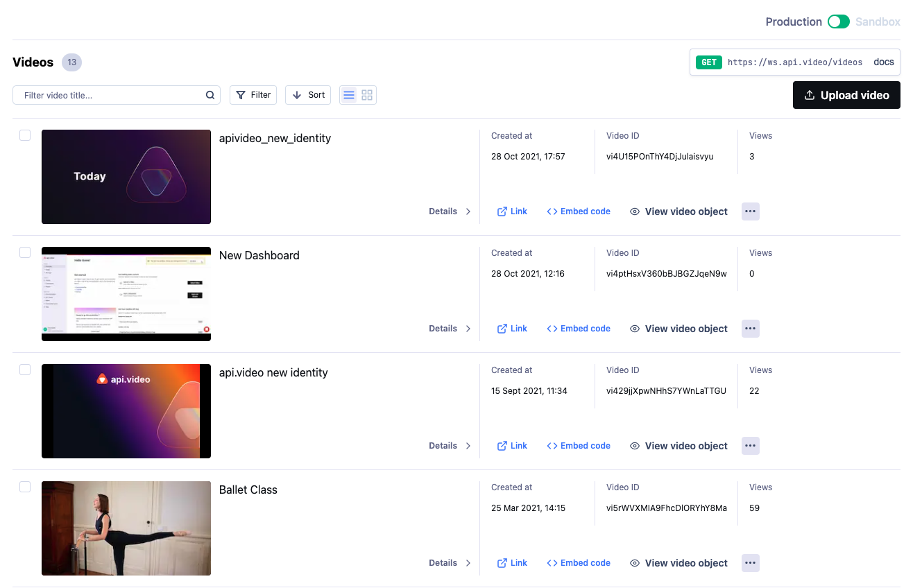Toggle the Production/Sandbox environment switch
The image size is (922, 588).
tap(838, 21)
